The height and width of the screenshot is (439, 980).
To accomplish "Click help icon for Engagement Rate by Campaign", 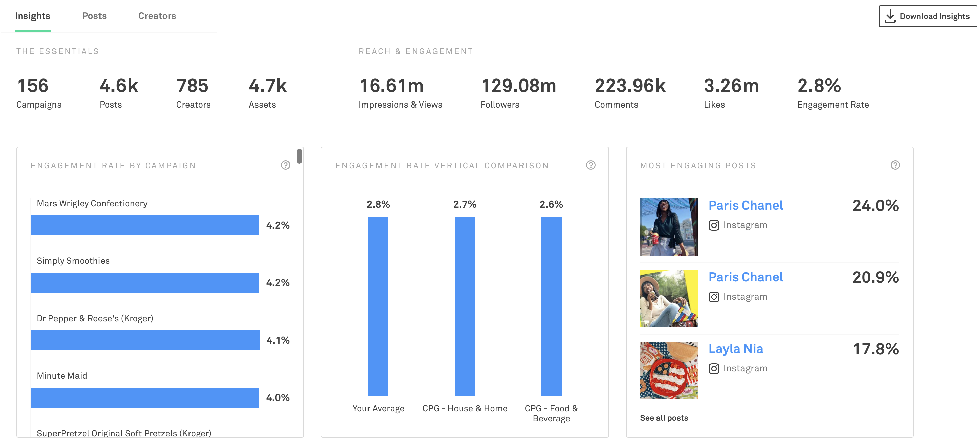I will (285, 165).
